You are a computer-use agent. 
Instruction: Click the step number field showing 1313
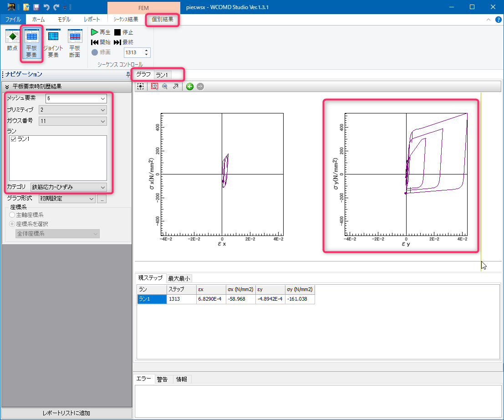point(134,52)
